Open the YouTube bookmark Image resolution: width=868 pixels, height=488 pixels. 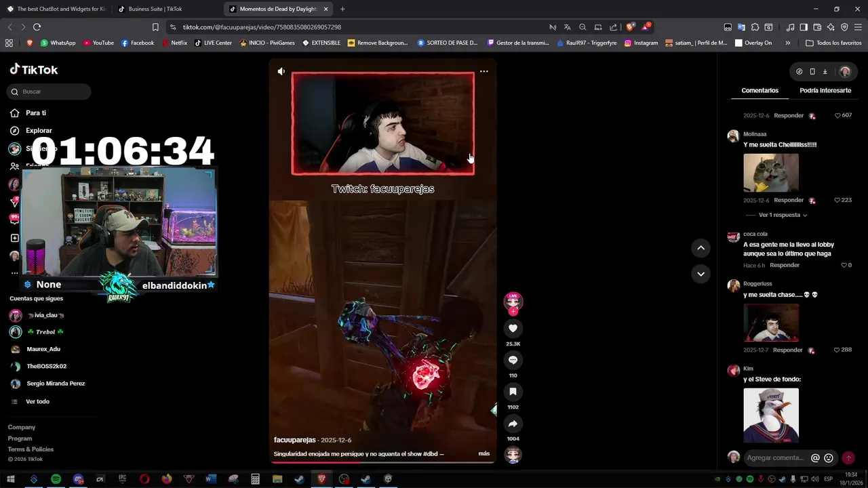[98, 43]
